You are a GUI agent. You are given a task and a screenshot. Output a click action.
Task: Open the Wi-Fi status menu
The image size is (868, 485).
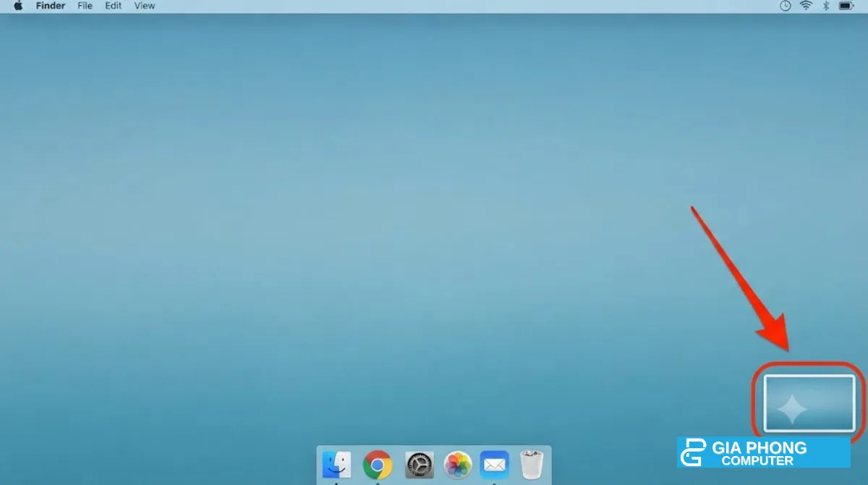pos(806,6)
